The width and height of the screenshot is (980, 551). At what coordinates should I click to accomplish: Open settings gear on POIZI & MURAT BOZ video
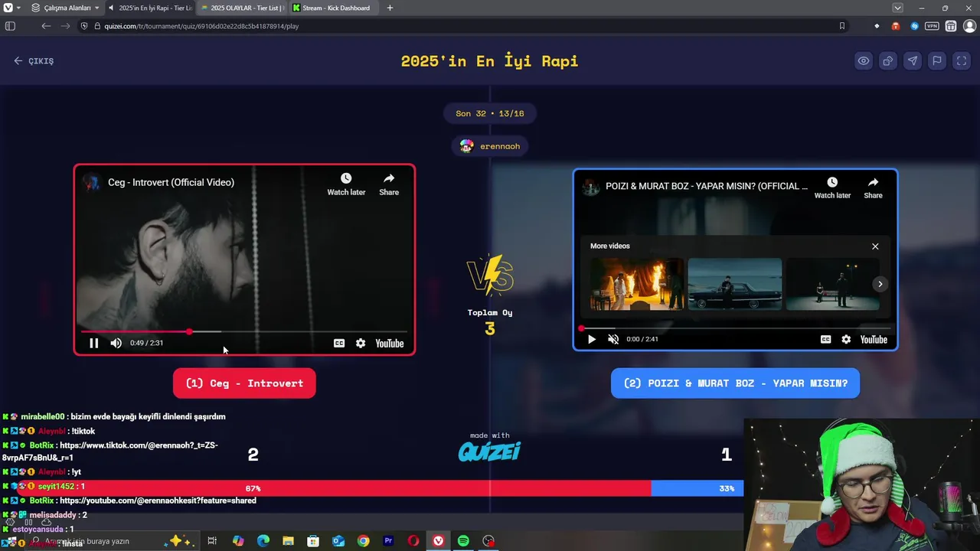click(x=846, y=339)
